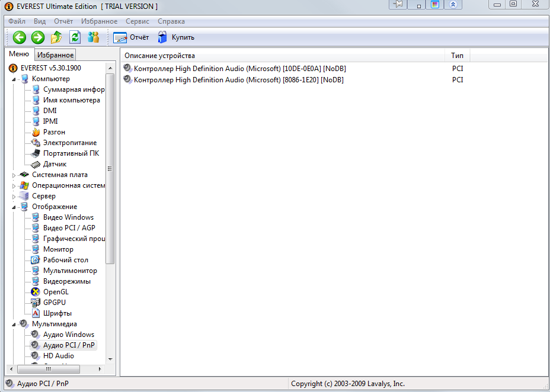The image size is (550, 392).
Task: Open the Справка menu
Action: [171, 21]
